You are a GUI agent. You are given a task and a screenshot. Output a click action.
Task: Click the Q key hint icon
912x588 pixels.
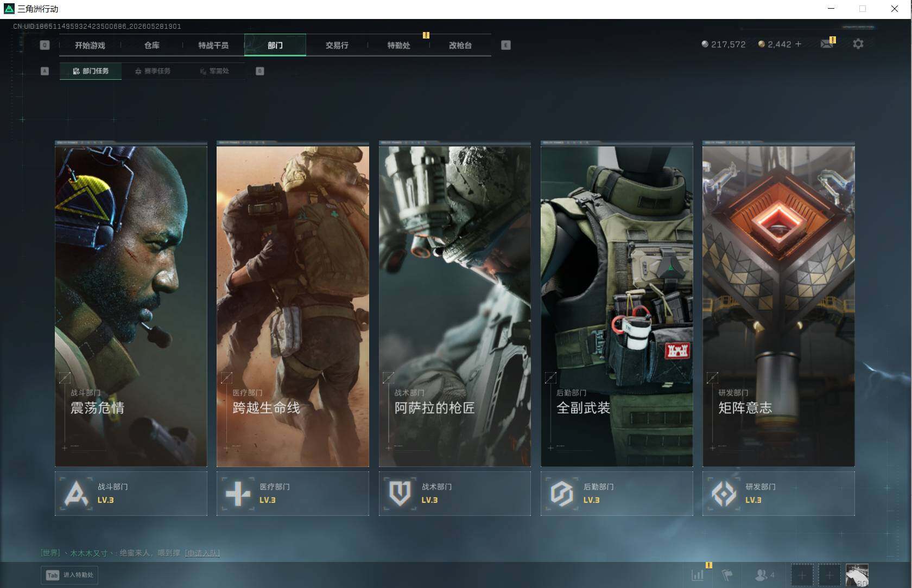click(45, 45)
